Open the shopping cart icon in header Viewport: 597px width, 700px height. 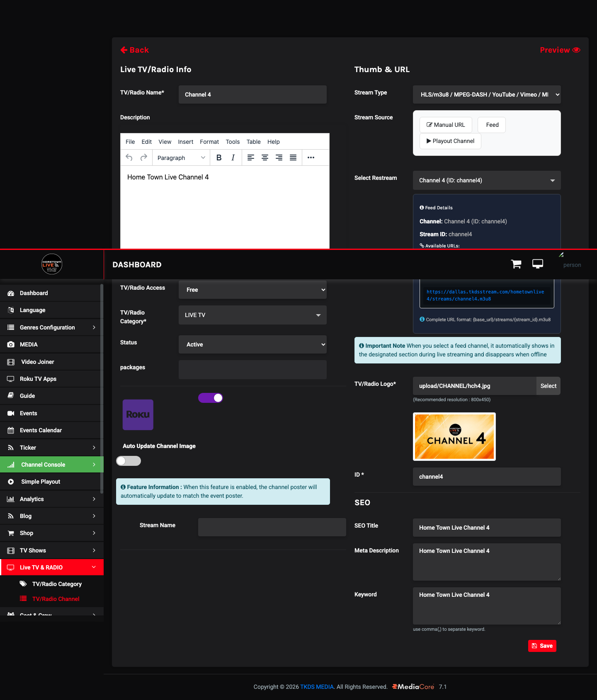tap(516, 264)
